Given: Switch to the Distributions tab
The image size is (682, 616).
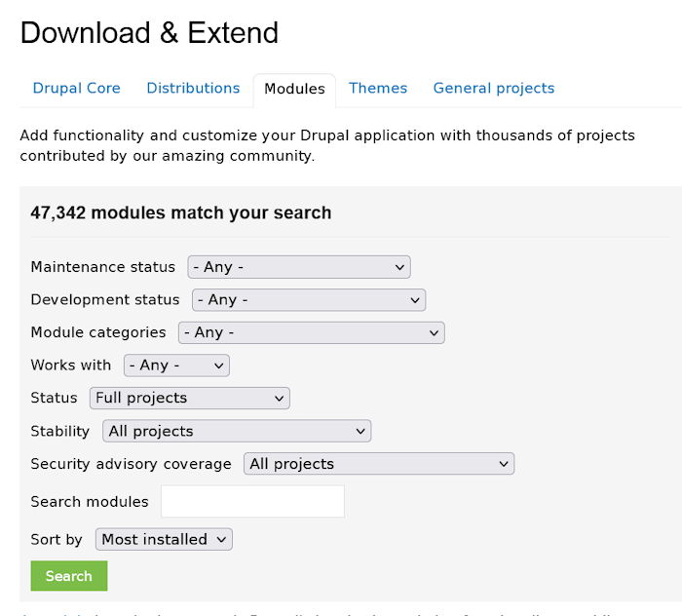Looking at the screenshot, I should point(193,89).
